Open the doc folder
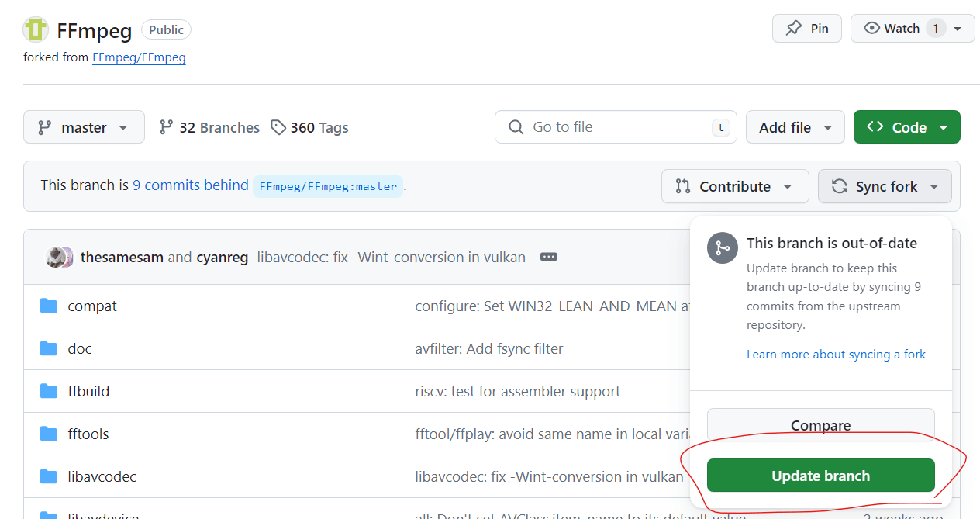 tap(80, 348)
